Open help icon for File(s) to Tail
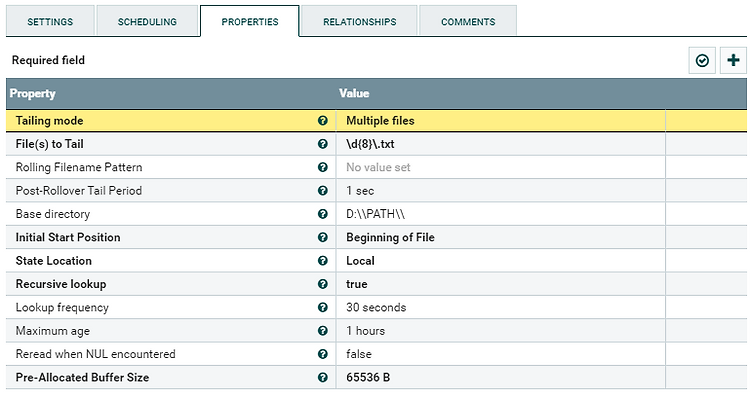This screenshot has width=750, height=398. (x=323, y=144)
